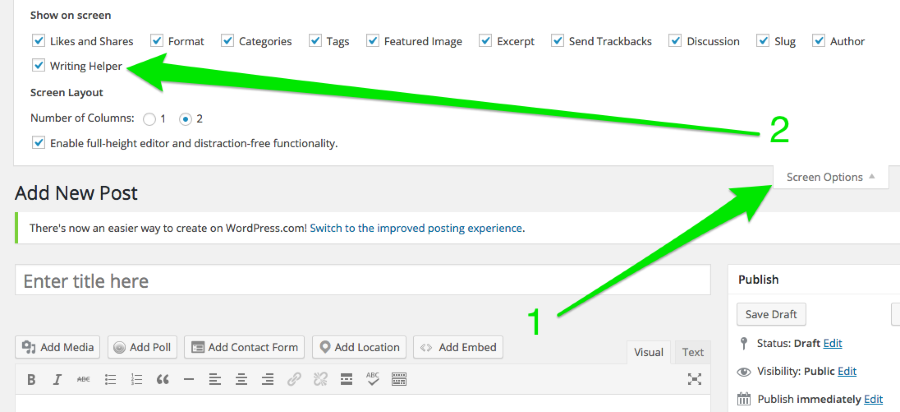The image size is (900, 412).
Task: Select 1 column layout radio button
Action: pos(150,119)
